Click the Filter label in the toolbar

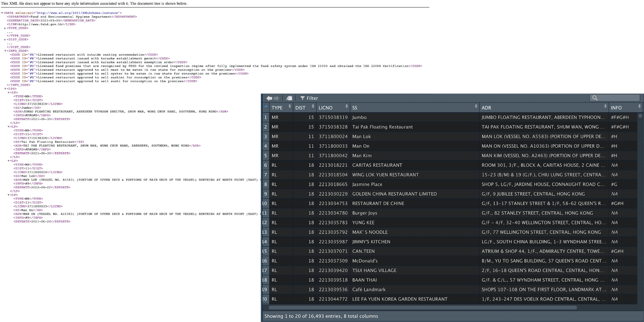point(313,98)
